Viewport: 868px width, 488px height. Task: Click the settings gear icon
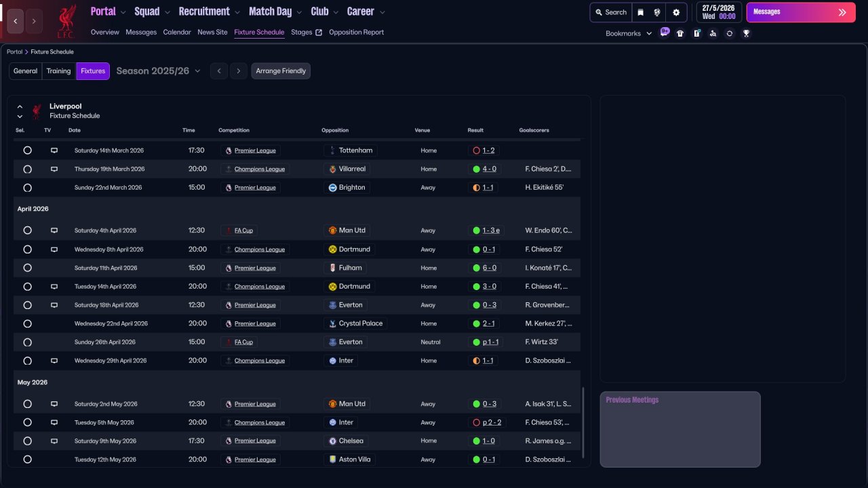(676, 12)
